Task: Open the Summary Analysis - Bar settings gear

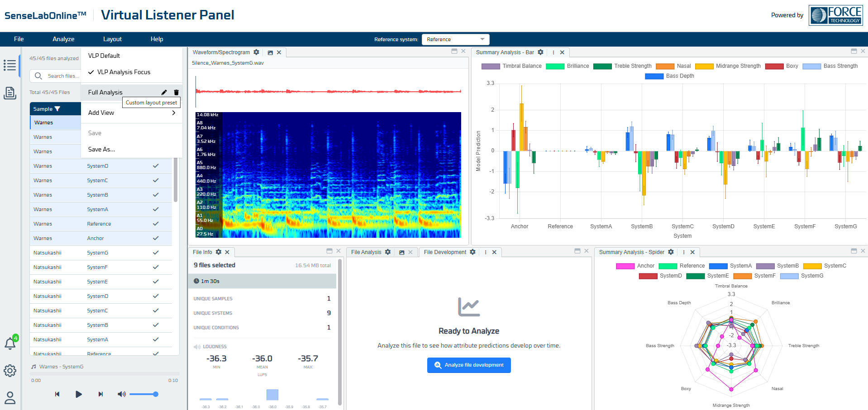Action: tap(540, 52)
